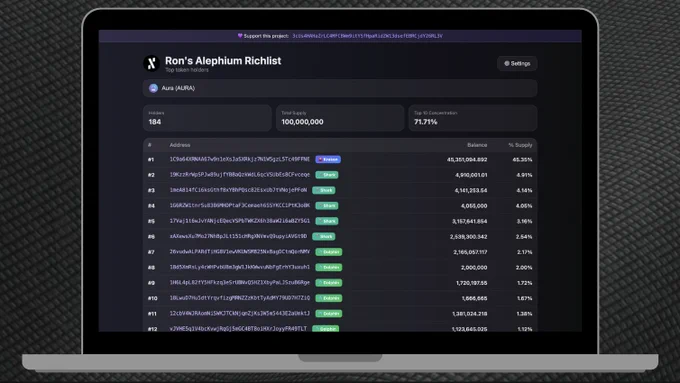
Task: Select the Holders 184 stat card
Action: 207,118
